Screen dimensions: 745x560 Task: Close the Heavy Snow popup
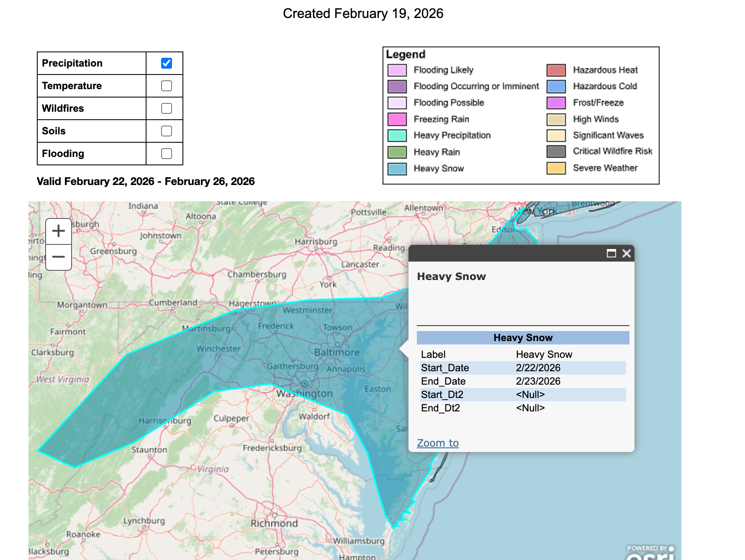click(x=626, y=253)
